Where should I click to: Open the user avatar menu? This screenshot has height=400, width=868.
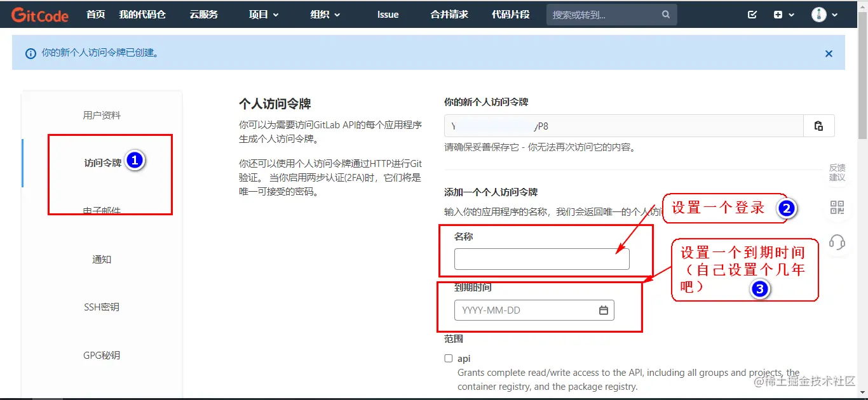tap(824, 15)
